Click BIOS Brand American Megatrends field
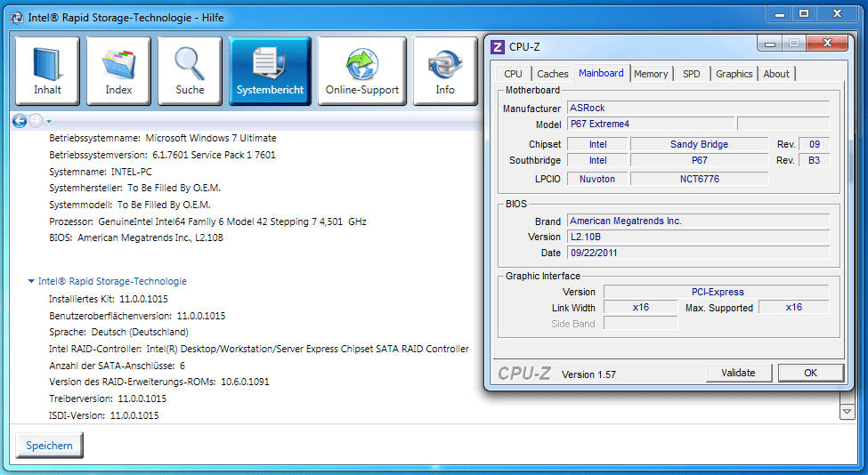The image size is (868, 475). [699, 221]
